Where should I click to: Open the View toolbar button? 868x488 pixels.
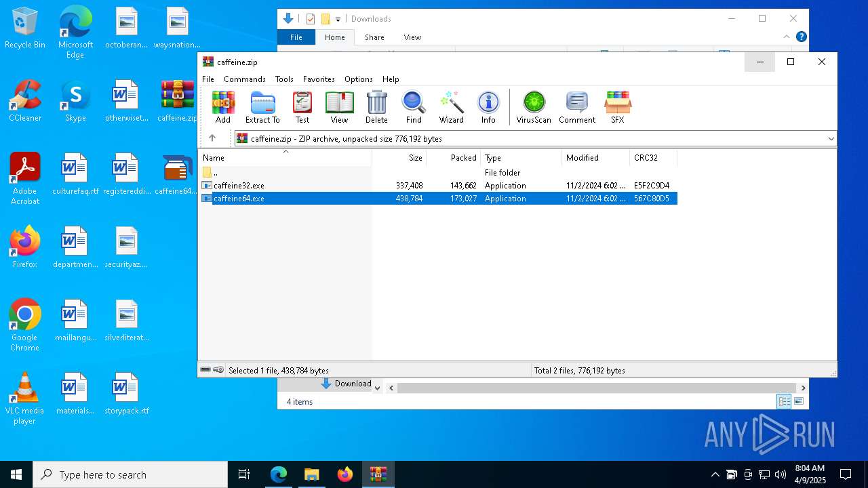coord(339,108)
